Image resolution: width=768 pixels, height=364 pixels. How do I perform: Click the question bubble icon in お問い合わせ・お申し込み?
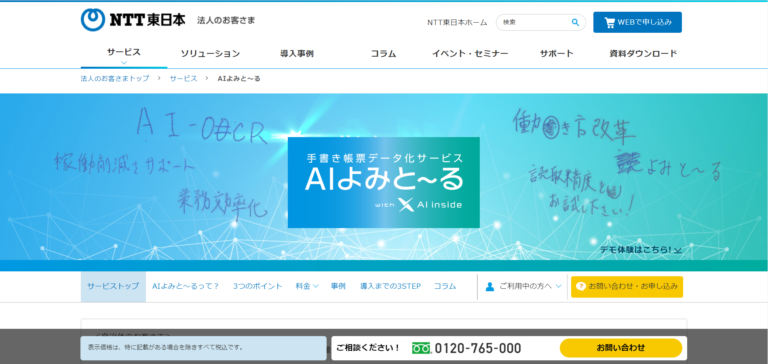[581, 287]
